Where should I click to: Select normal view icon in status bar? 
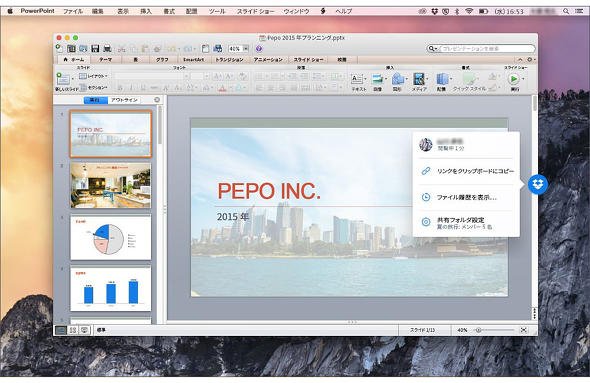61,330
